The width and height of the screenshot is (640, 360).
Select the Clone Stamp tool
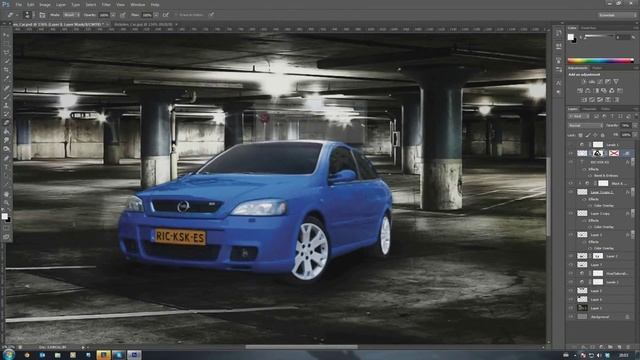pos(6,105)
